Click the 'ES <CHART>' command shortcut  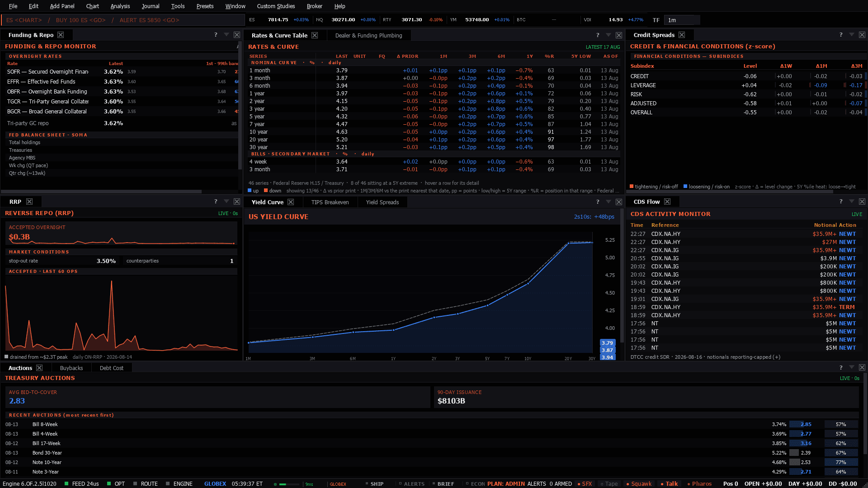point(24,20)
